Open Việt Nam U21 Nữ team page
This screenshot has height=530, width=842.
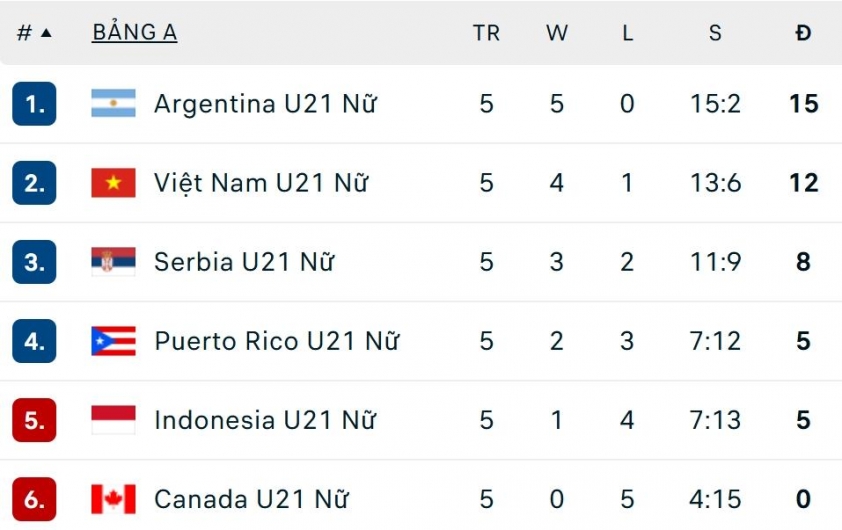click(261, 183)
